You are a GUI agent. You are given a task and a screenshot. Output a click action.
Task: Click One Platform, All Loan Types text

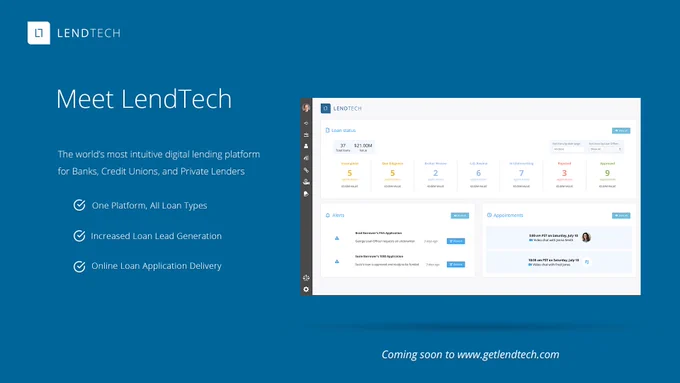pyautogui.click(x=150, y=206)
